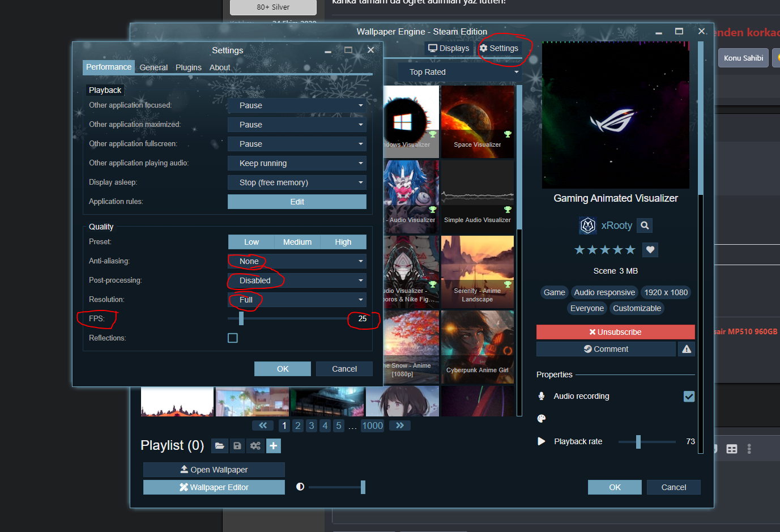This screenshot has width=780, height=532.
Task: Go to previous pages with double-left arrows
Action: pos(263,425)
